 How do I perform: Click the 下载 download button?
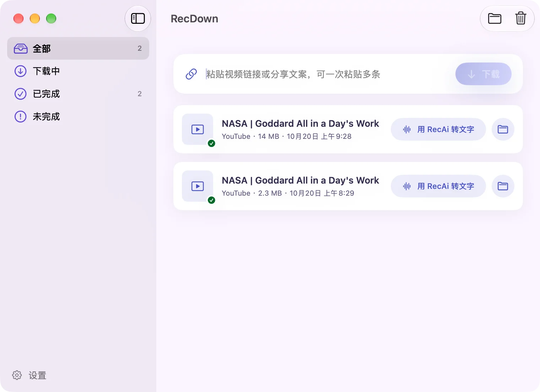click(x=483, y=74)
